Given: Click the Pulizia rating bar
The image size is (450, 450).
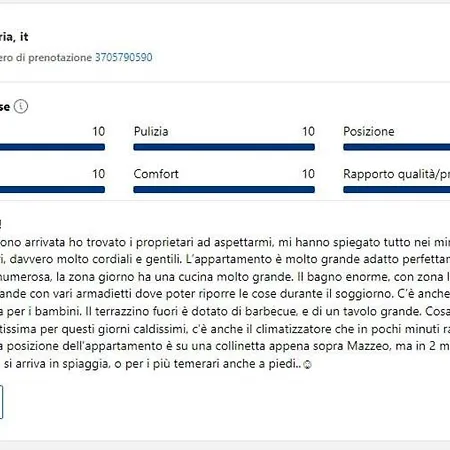Looking at the screenshot, I should point(224,147).
